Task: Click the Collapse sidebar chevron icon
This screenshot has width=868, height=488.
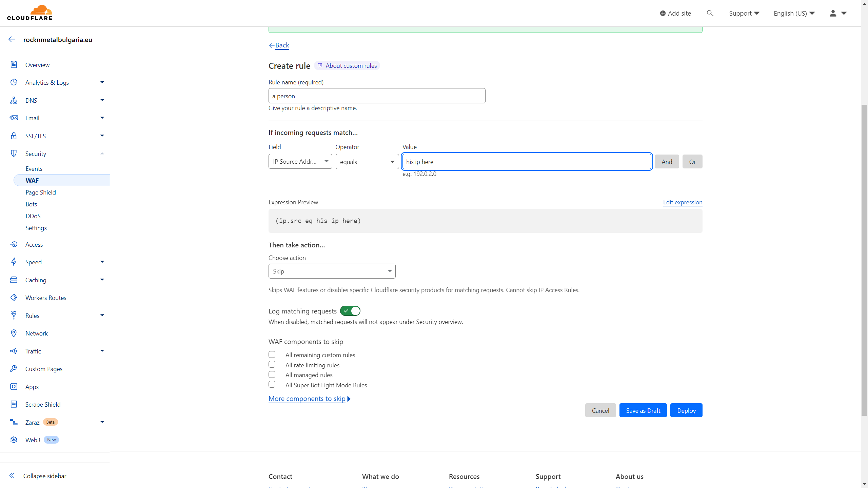Action: [12, 475]
